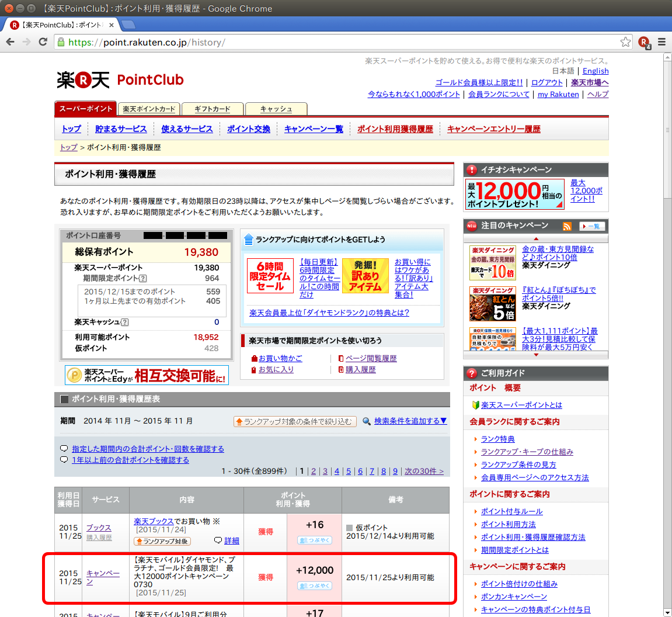
Task: Close the 楽天PointClub browser tab
Action: coord(112,25)
